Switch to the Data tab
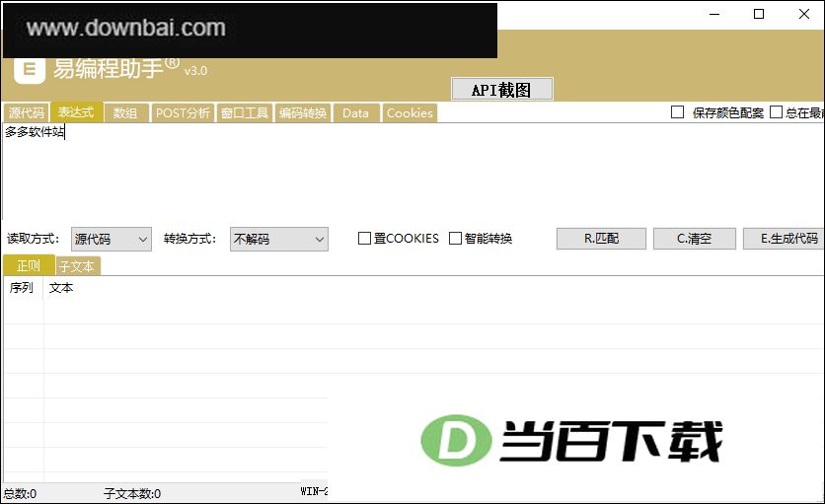This screenshot has height=504, width=825. pos(356,112)
